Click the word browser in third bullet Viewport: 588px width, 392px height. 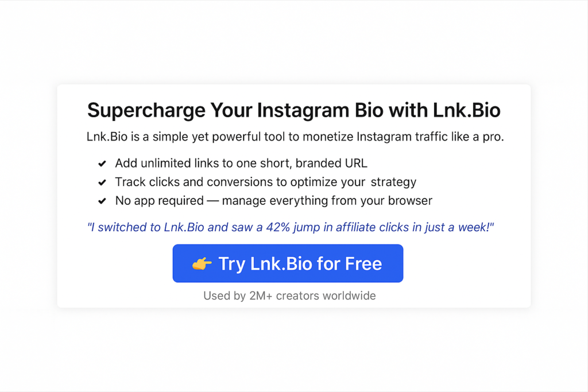pos(410,201)
